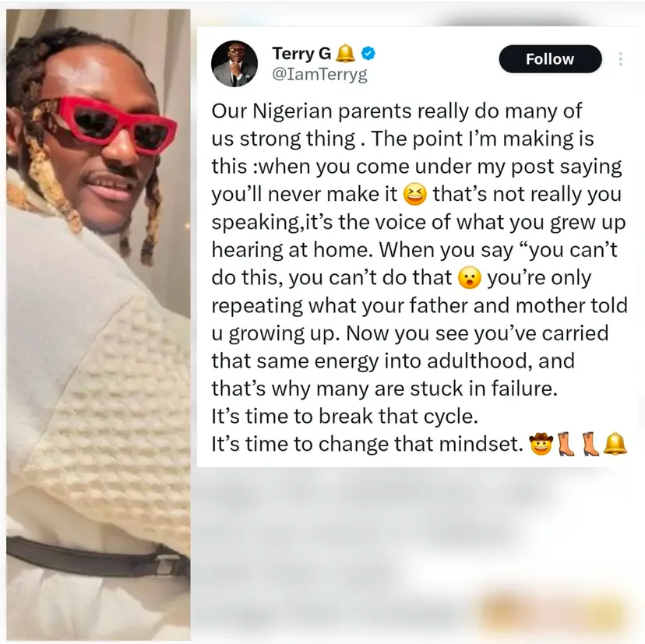Viewport: 645px width, 644px height.
Task: Click the cowboy hat face emoji
Action: click(x=541, y=444)
